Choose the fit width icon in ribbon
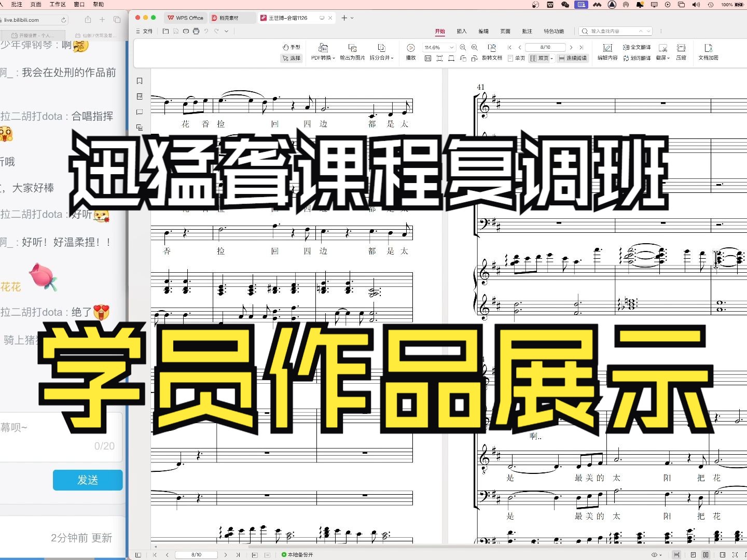 451,59
